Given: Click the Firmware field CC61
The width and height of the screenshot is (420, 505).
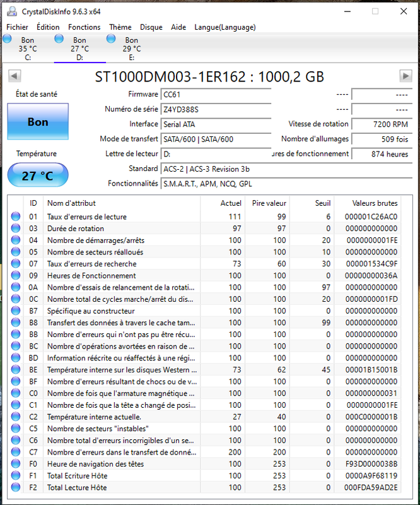Looking at the screenshot, I should pyautogui.click(x=216, y=94).
